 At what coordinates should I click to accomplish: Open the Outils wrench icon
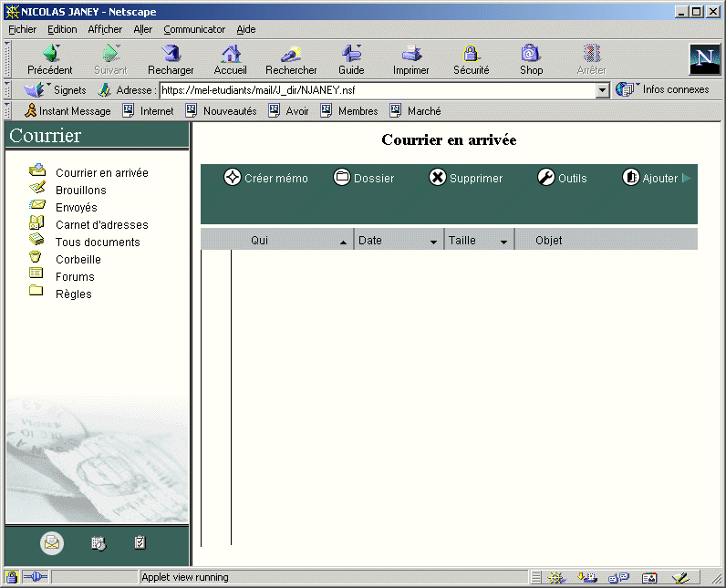click(546, 178)
